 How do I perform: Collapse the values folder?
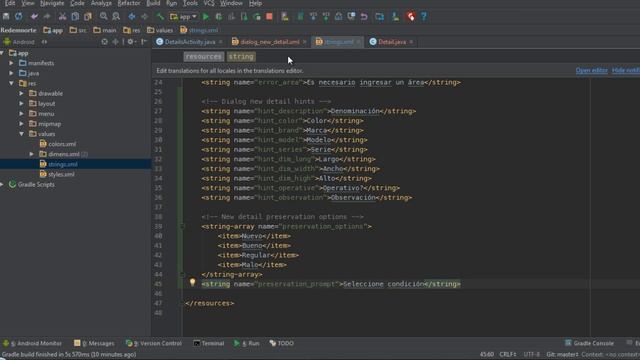22,134
